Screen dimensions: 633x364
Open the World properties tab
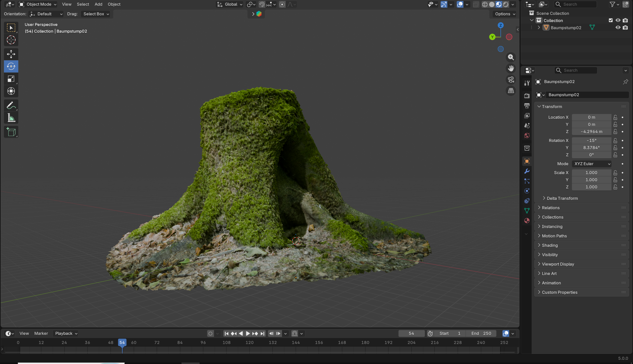point(527,136)
